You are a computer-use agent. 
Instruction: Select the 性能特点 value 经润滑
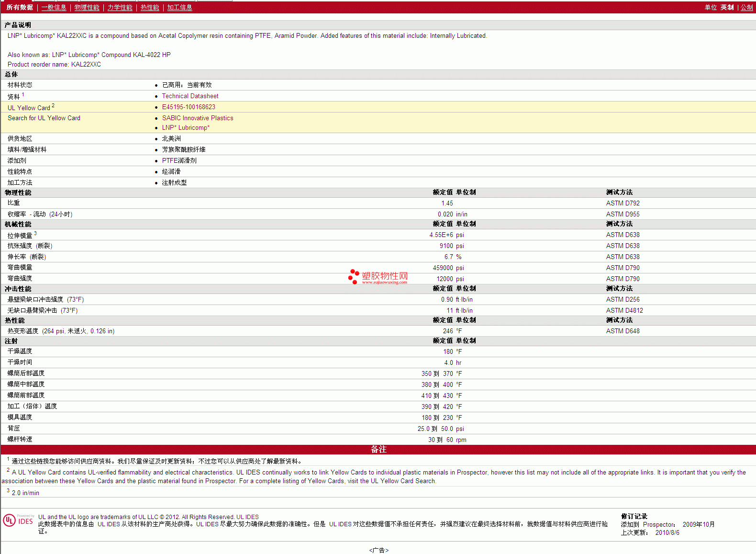click(171, 172)
